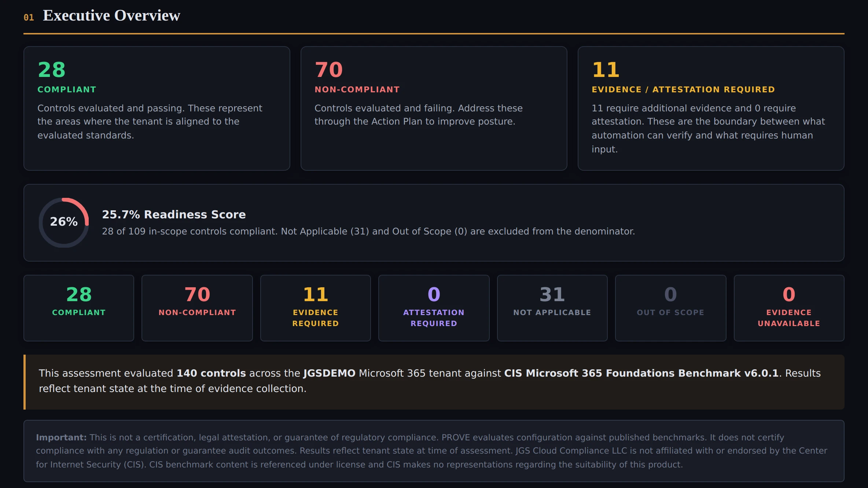868x488 pixels.
Task: Open the CIS Microsoft 365 Foundations Benchmark link
Action: tap(641, 373)
